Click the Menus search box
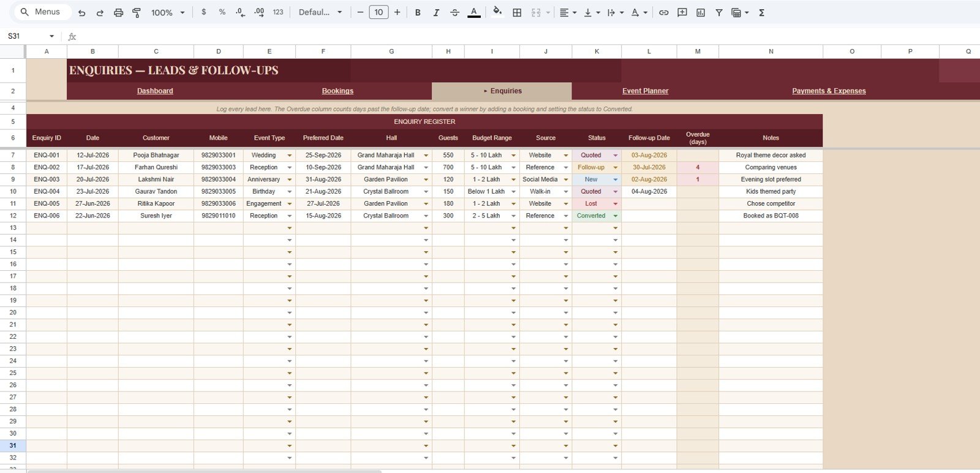 pos(42,12)
